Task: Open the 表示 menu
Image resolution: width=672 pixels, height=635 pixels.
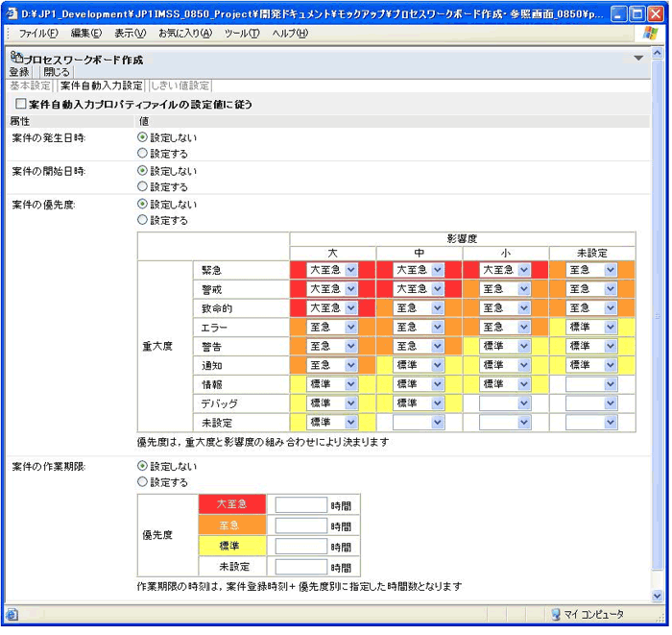Action: (x=131, y=34)
